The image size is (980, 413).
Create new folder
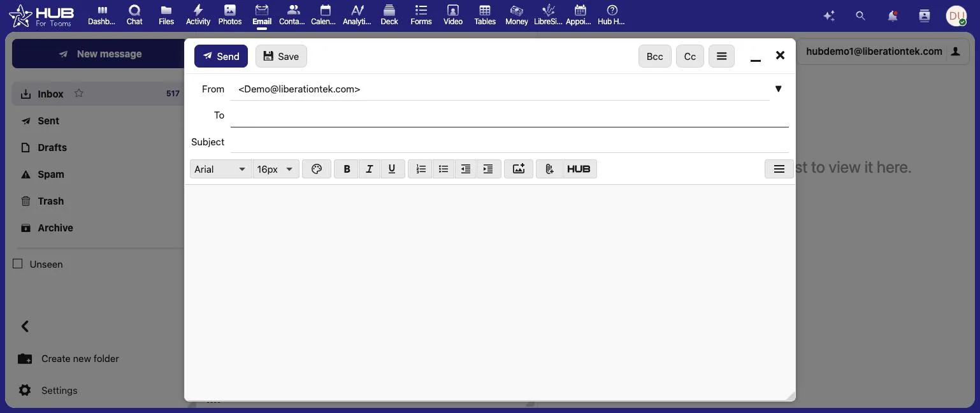[x=68, y=358]
